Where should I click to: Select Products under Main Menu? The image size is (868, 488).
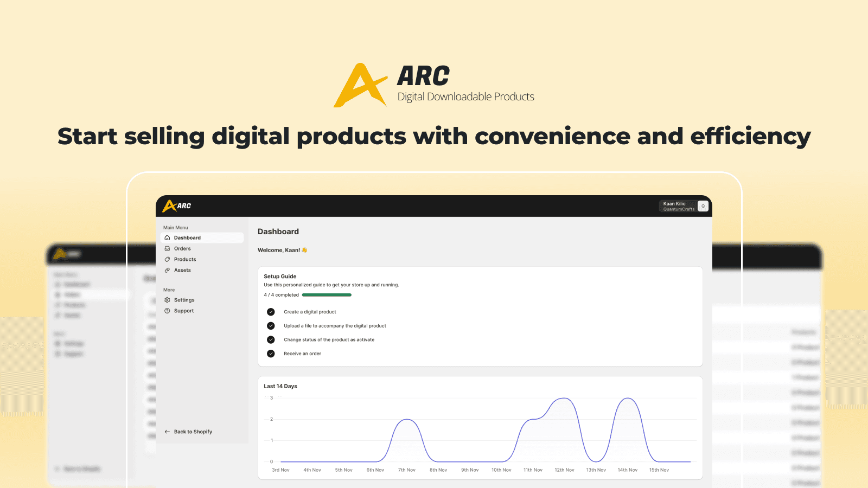point(184,259)
